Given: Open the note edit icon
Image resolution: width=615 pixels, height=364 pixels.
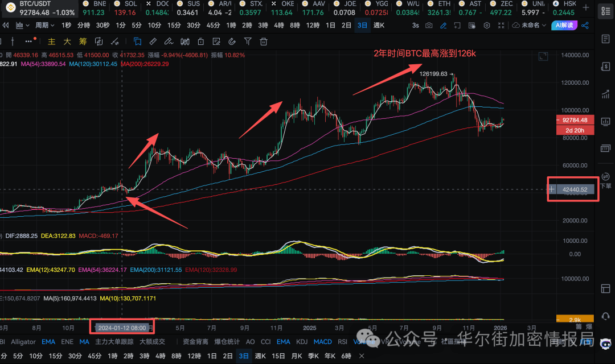Looking at the screenshot, I should 216,41.
